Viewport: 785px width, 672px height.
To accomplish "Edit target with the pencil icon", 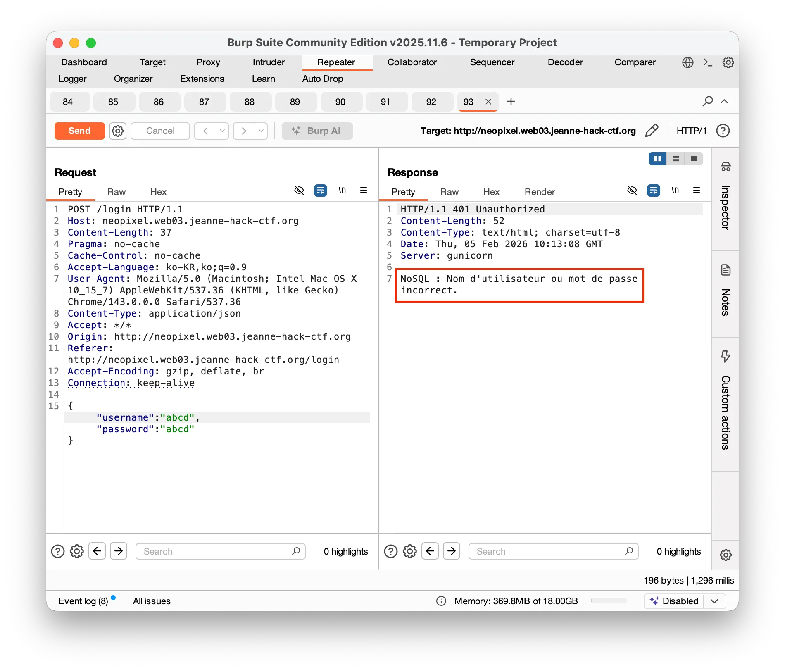I will [x=652, y=131].
